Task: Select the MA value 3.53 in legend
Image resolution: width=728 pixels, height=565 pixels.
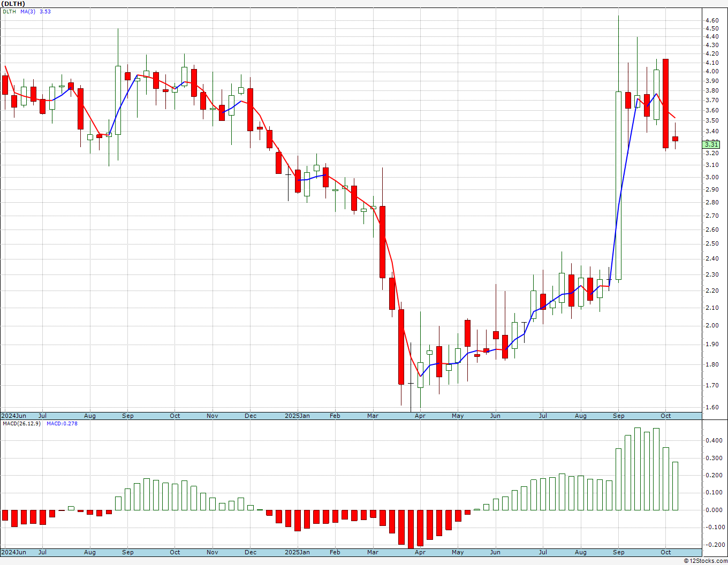Action: pyautogui.click(x=45, y=11)
